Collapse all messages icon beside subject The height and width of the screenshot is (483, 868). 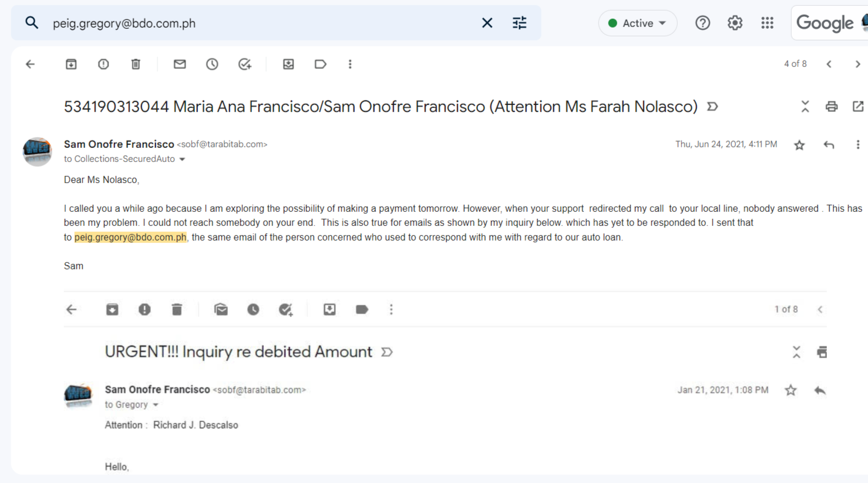click(x=805, y=106)
